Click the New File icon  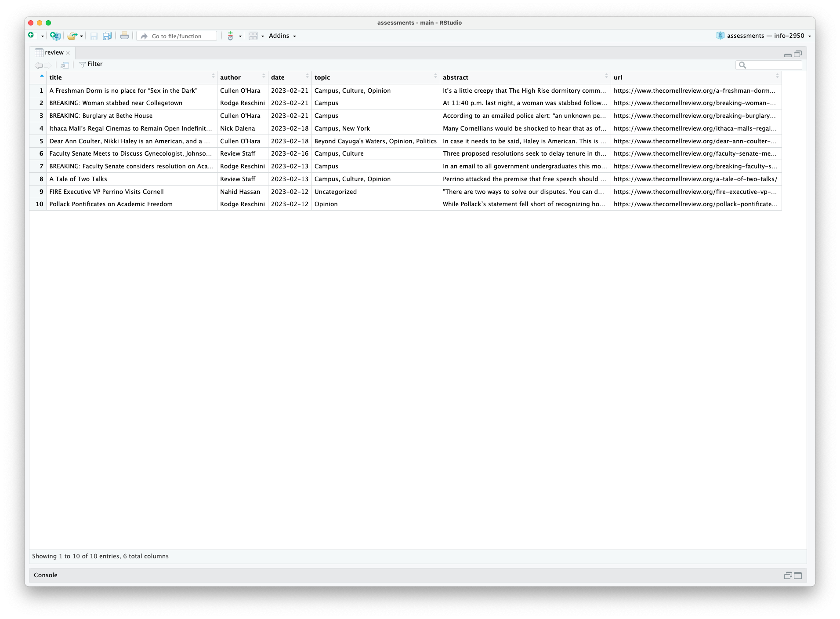coord(31,36)
